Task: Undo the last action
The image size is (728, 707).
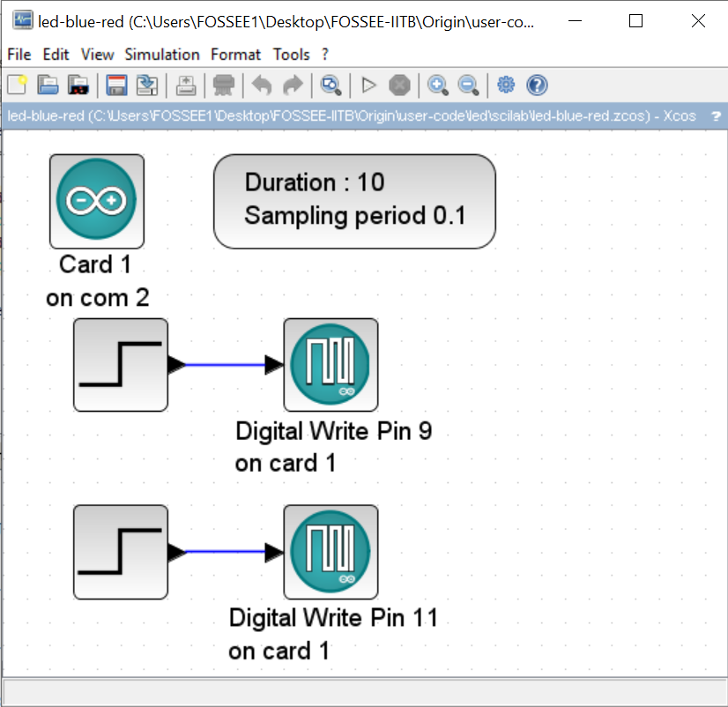Action: pos(262,86)
